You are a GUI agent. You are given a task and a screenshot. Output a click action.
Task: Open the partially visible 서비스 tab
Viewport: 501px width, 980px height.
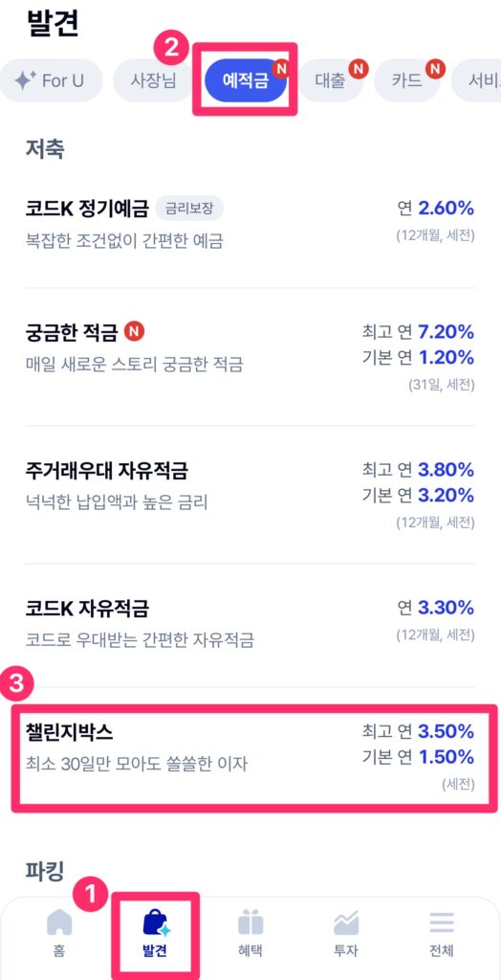476,80
